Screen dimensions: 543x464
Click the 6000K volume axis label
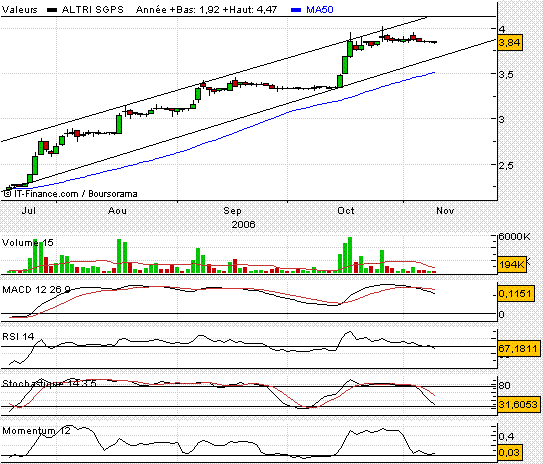click(x=514, y=237)
